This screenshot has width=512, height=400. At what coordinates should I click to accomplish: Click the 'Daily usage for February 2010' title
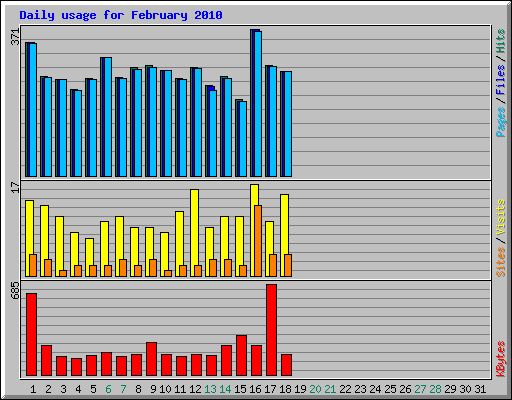pos(121,15)
